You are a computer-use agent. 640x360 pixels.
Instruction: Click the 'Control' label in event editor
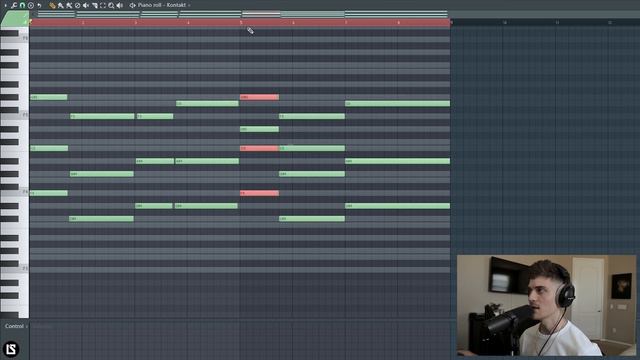(14, 326)
